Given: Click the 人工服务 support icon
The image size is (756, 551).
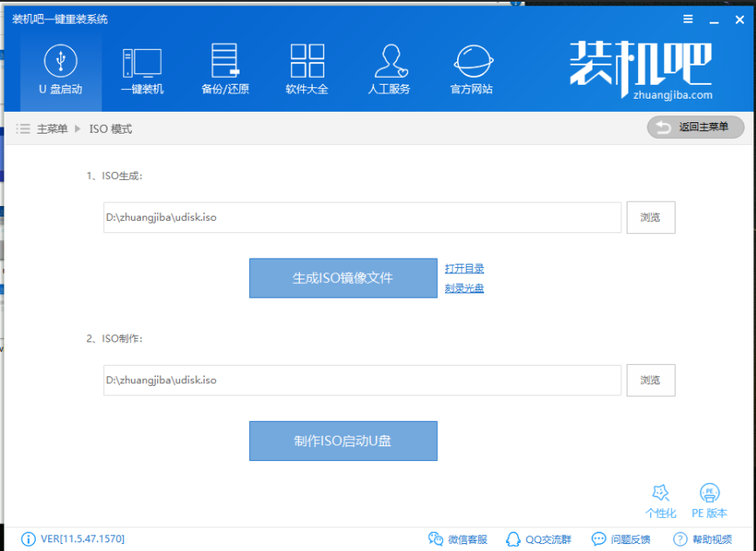Looking at the screenshot, I should tap(389, 70).
